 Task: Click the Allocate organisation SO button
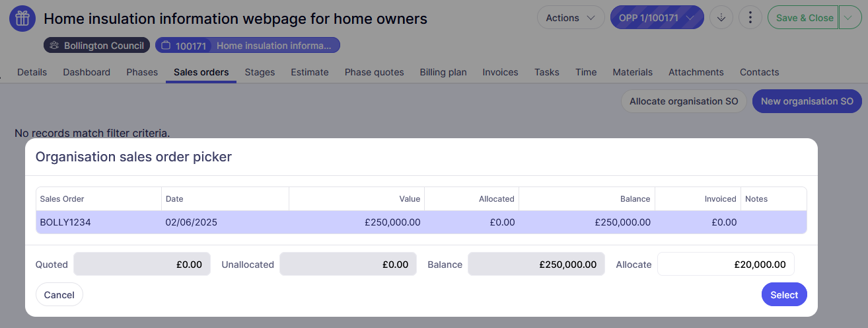pos(684,101)
